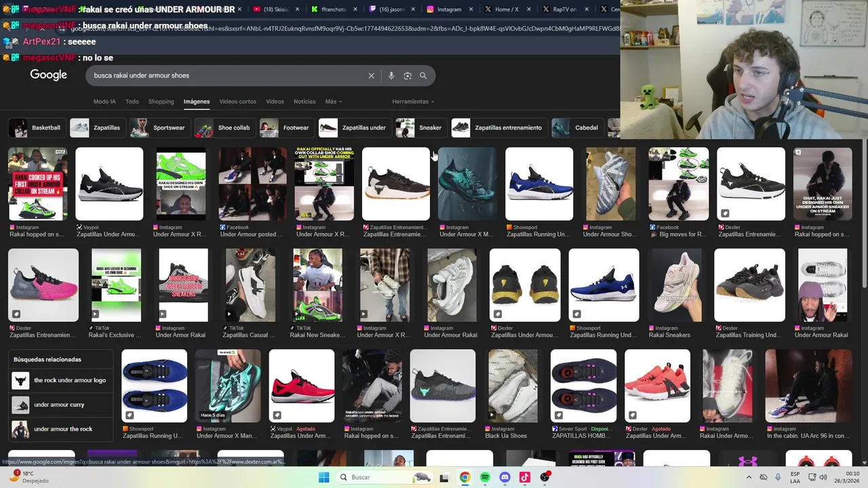Open the Shopping results tab
The image size is (868, 488).
[x=161, y=102]
